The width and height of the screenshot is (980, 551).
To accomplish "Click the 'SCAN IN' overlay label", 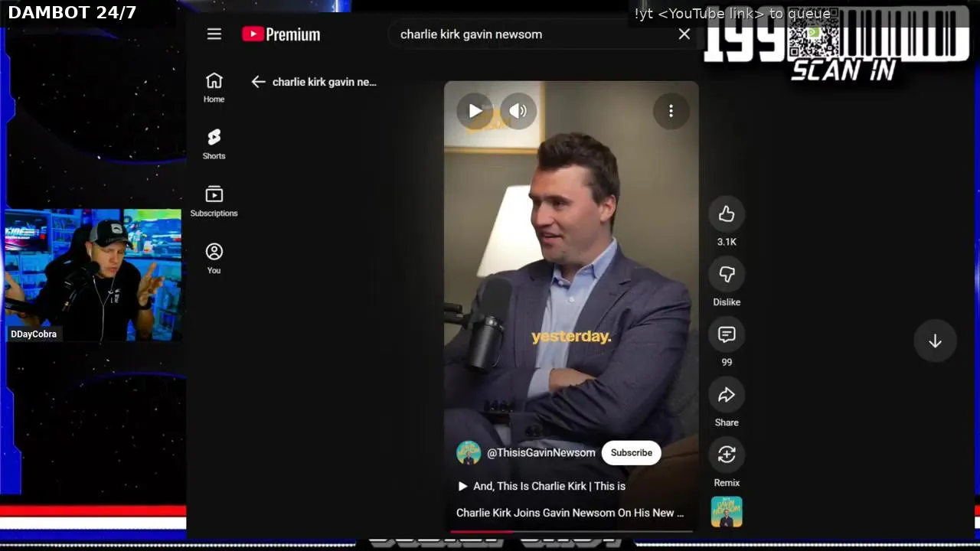I will pos(843,70).
